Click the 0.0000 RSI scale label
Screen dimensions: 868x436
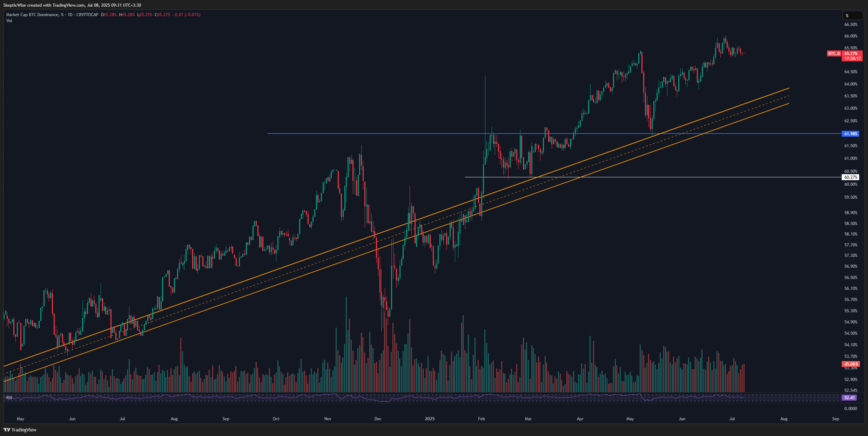click(850, 409)
